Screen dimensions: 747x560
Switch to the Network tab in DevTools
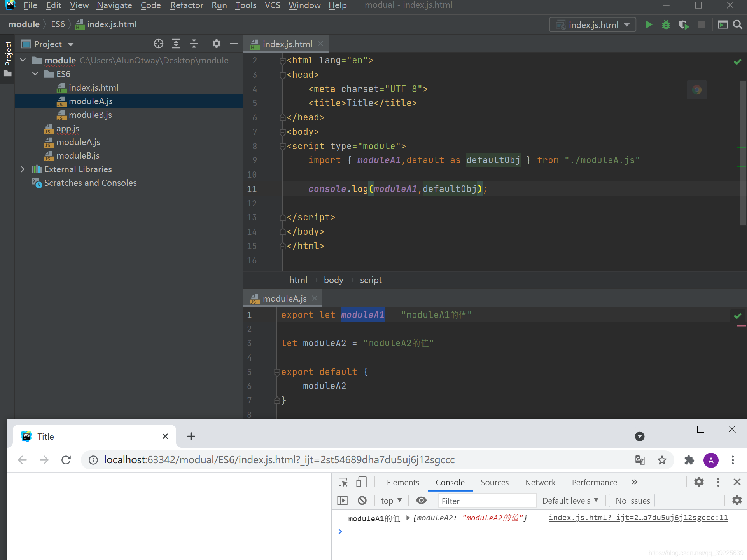point(540,482)
